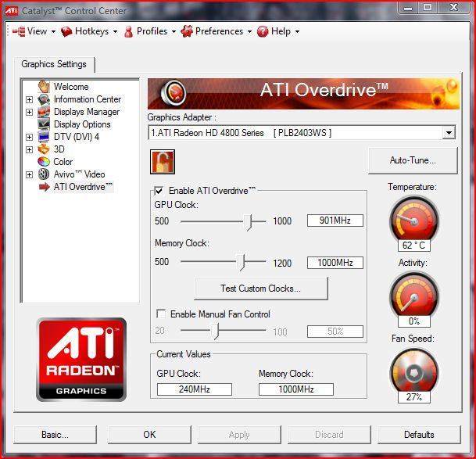Click the 50% fan speed field
Image resolution: width=476 pixels, height=459 pixels.
coord(335,332)
